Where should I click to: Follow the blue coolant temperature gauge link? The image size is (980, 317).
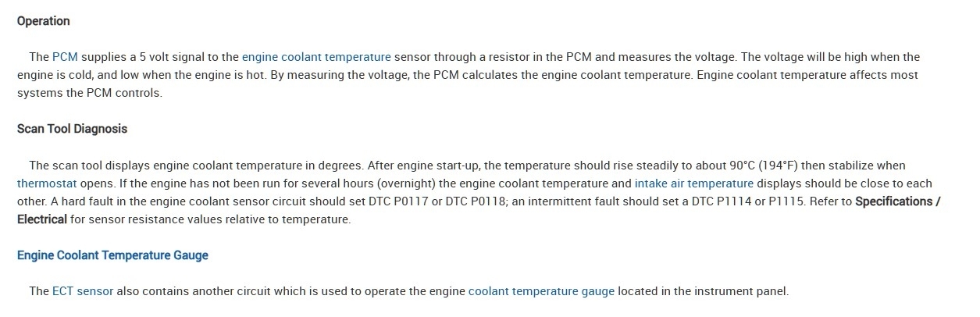(541, 291)
